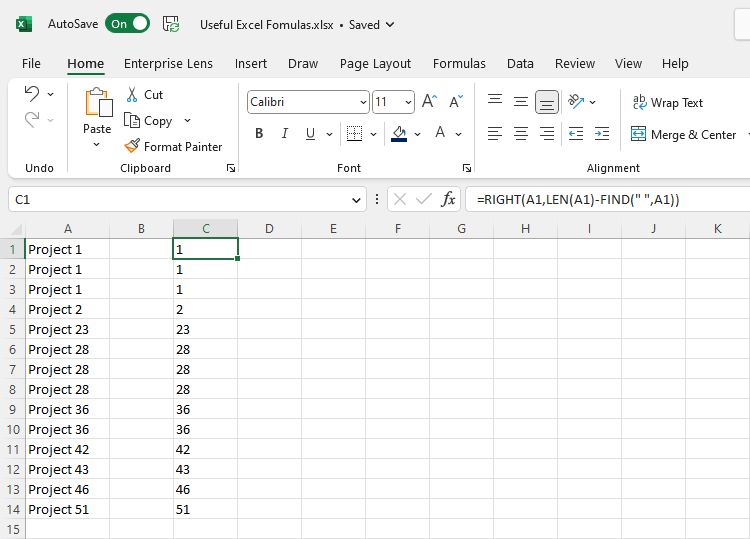Toggle Italic formatting

pos(285,134)
